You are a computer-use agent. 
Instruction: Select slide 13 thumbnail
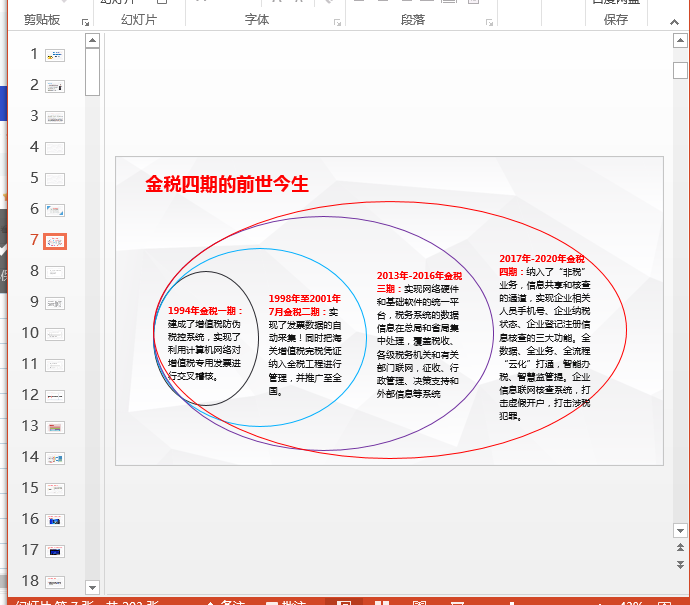pos(55,427)
